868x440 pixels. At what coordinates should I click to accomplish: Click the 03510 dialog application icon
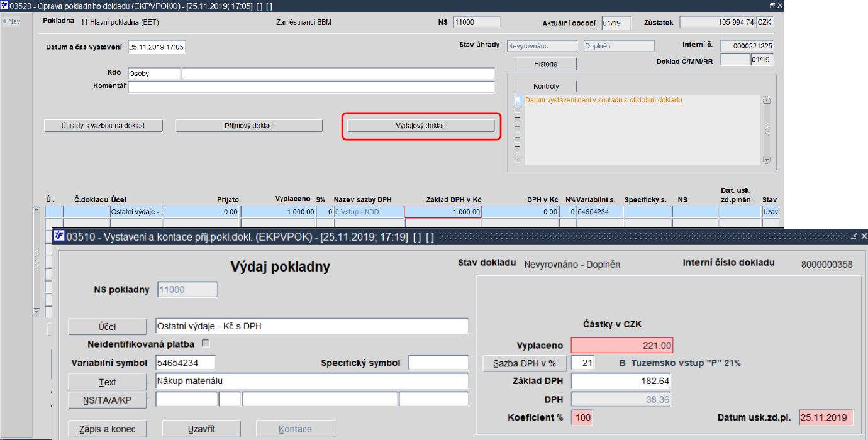[x=59, y=236]
